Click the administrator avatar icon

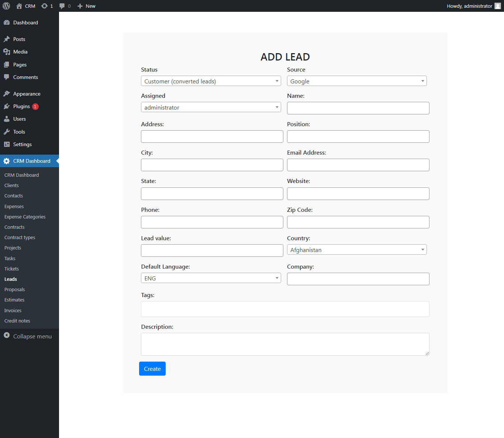(497, 6)
